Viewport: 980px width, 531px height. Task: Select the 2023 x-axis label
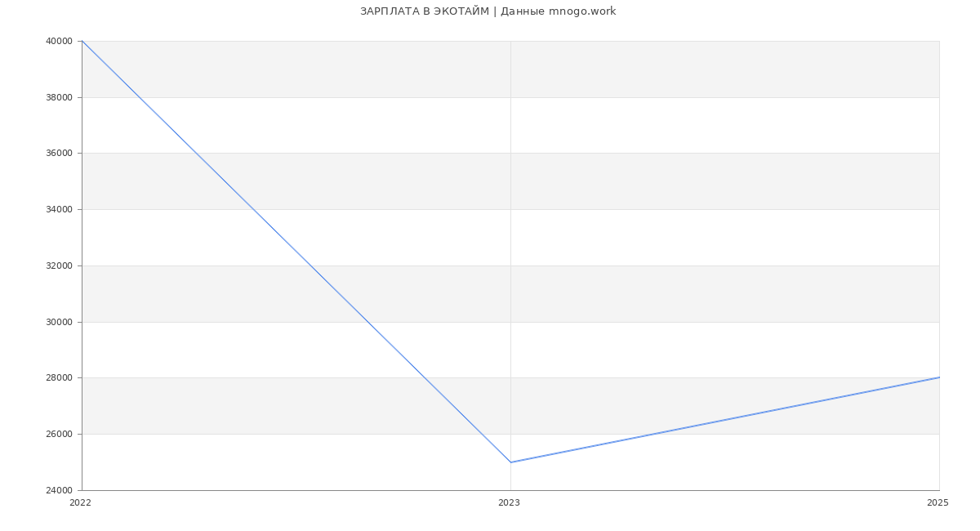tap(509, 502)
